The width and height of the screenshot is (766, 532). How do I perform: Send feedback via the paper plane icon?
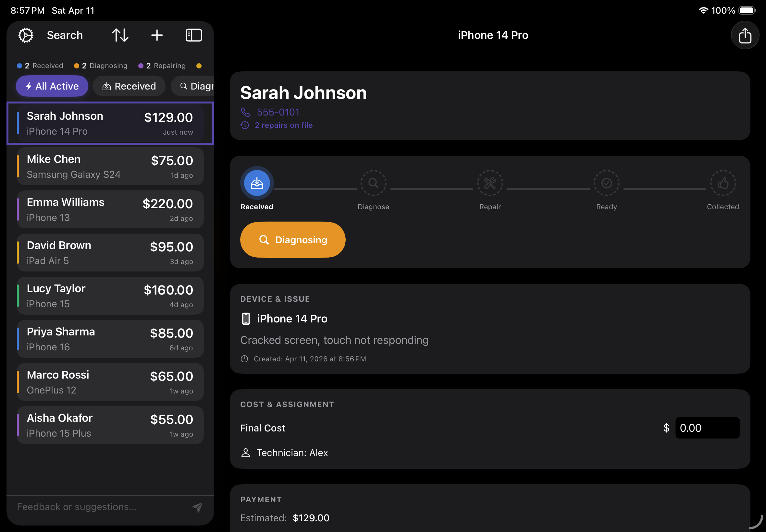click(197, 507)
